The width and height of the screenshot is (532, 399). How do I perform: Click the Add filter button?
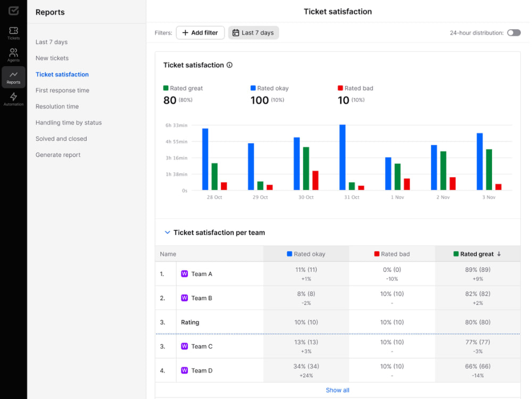200,32
